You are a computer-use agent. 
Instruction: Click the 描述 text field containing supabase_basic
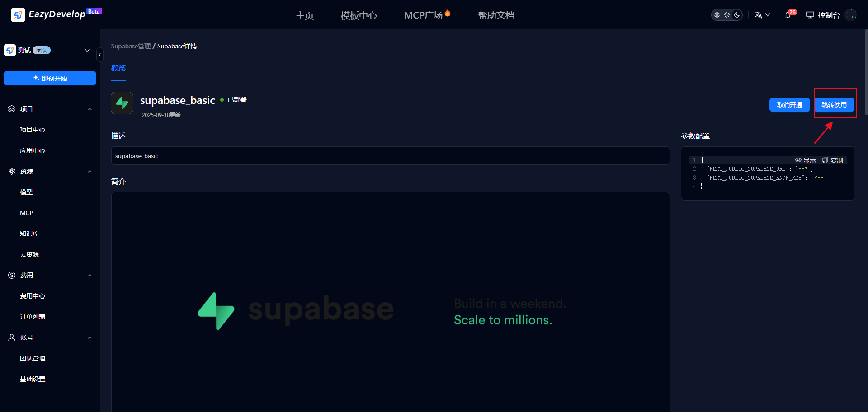[390, 156]
